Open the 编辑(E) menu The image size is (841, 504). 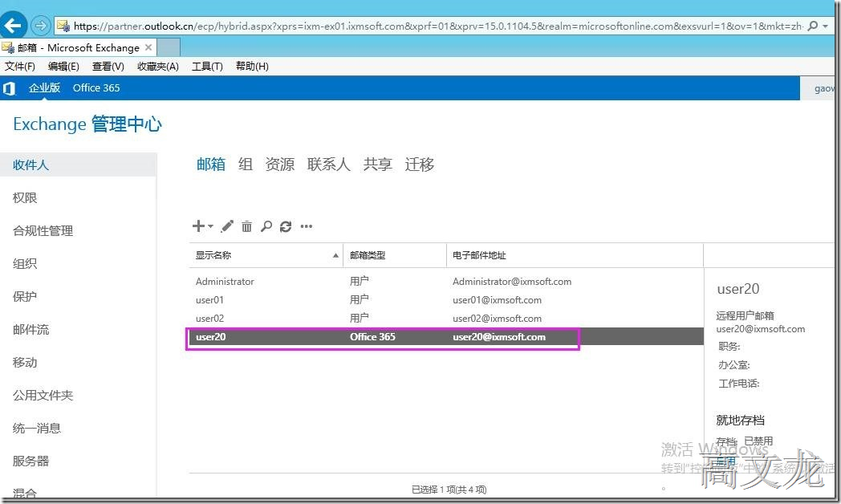(63, 66)
